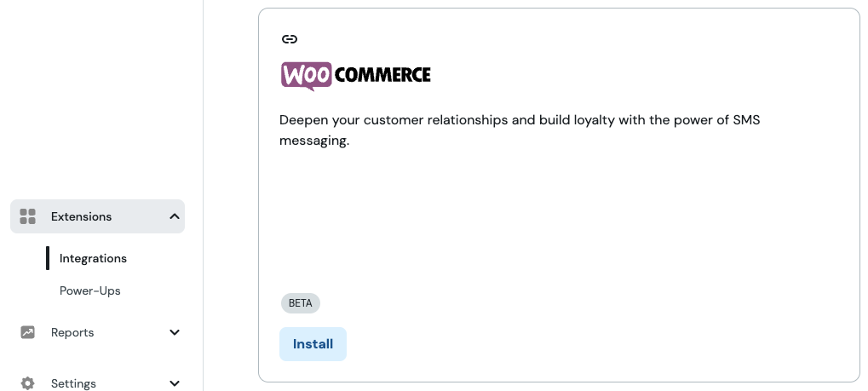Image resolution: width=868 pixels, height=391 pixels.
Task: Click the Settings gear icon
Action: (27, 383)
